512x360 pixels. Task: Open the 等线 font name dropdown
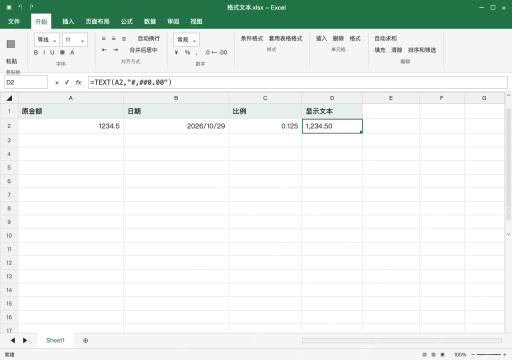pyautogui.click(x=47, y=40)
